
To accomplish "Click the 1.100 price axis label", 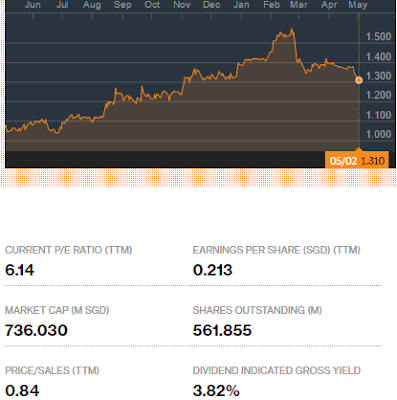I will (378, 115).
